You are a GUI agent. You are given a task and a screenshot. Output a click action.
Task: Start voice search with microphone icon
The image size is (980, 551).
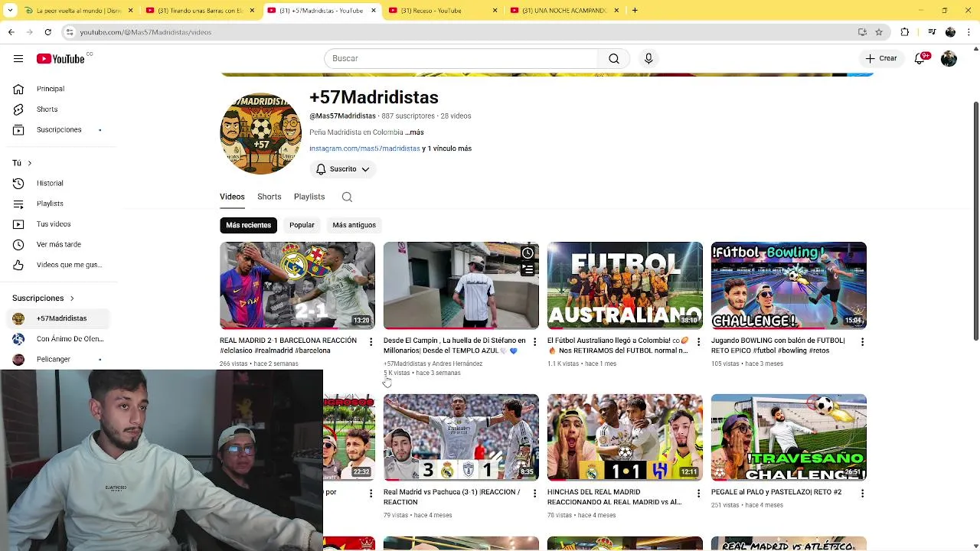click(x=648, y=58)
